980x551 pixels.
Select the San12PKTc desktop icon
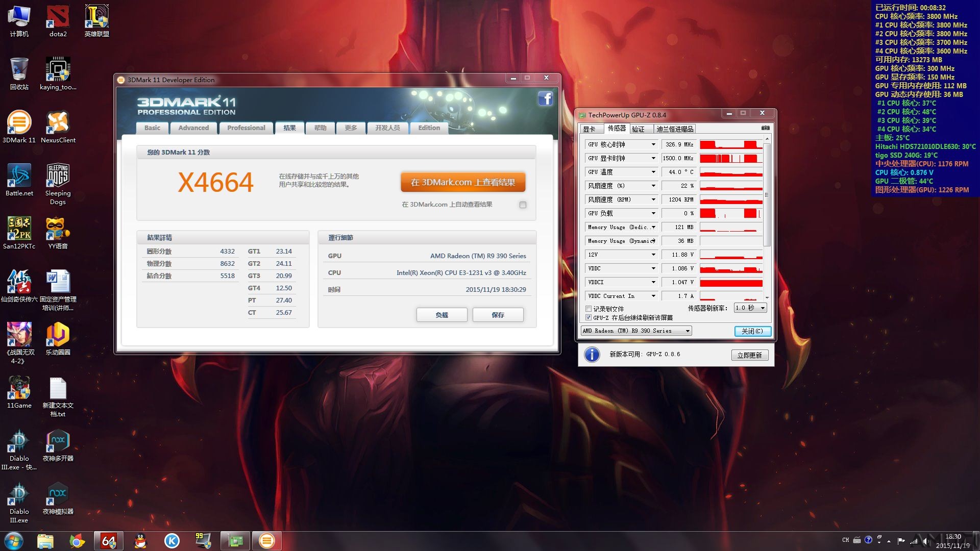click(x=19, y=233)
